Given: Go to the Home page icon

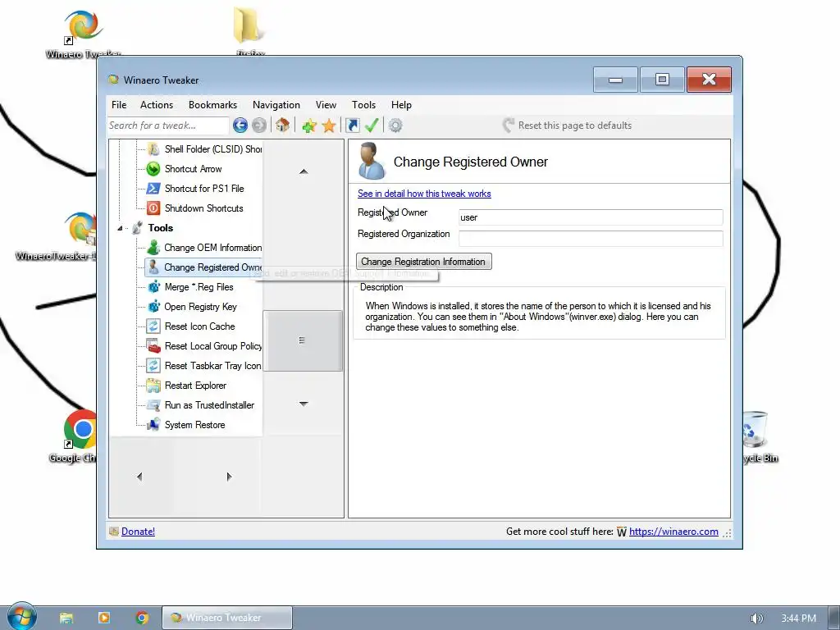Looking at the screenshot, I should tap(282, 126).
